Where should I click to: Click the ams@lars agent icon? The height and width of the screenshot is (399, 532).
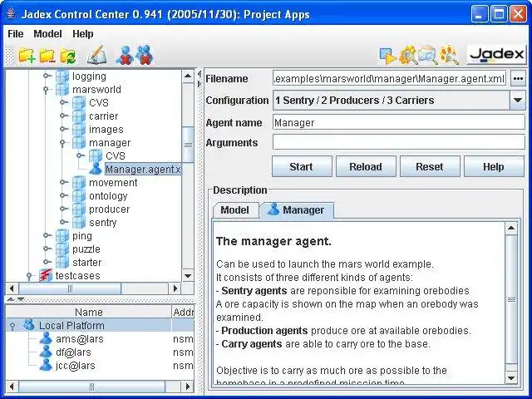point(46,338)
